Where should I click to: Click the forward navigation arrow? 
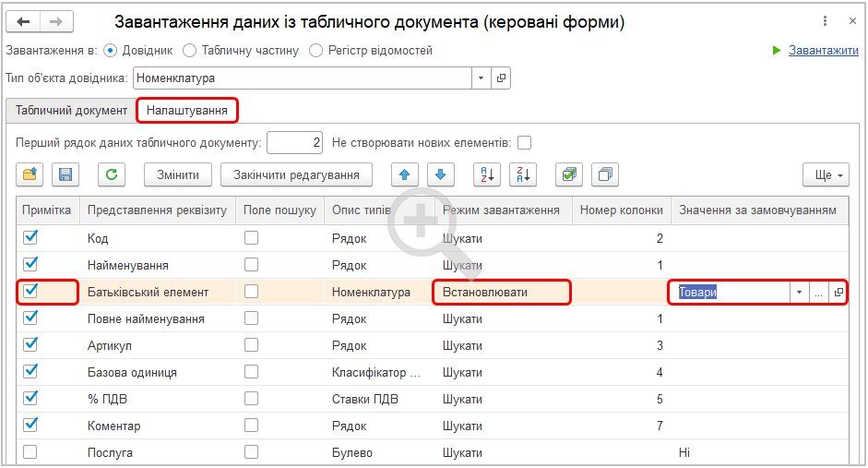click(56, 21)
